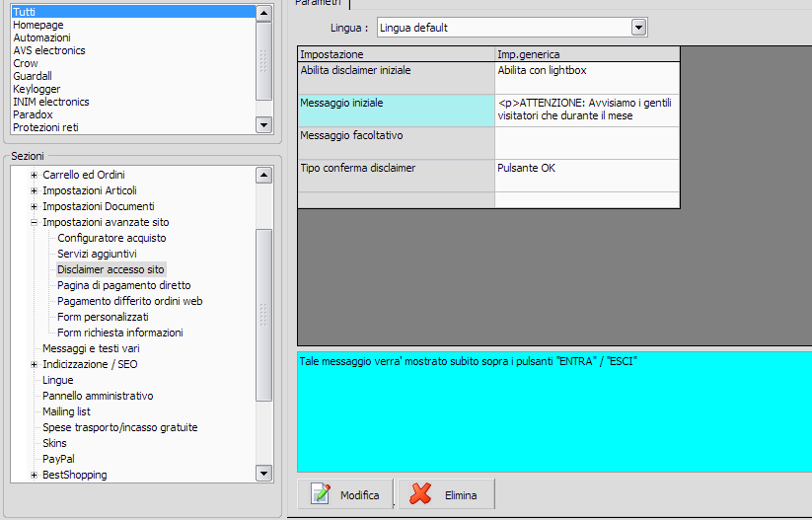Click the Imp.generica column header
This screenshot has width=812, height=520.
coord(587,54)
